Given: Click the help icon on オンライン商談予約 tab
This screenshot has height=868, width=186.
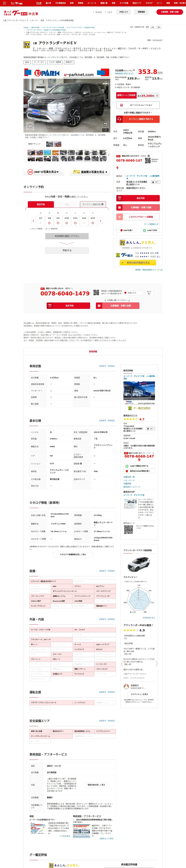Looking at the screenshot, I should pos(102,204).
